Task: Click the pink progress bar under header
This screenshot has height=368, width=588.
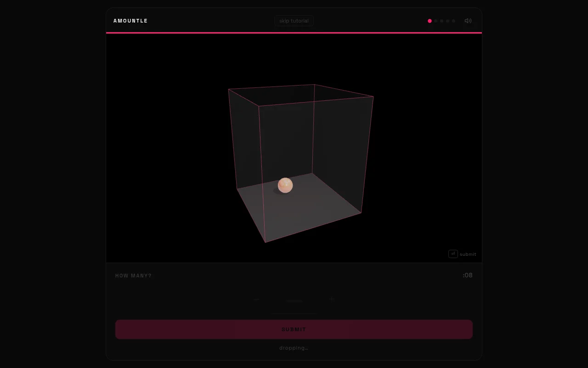Action: (294, 33)
